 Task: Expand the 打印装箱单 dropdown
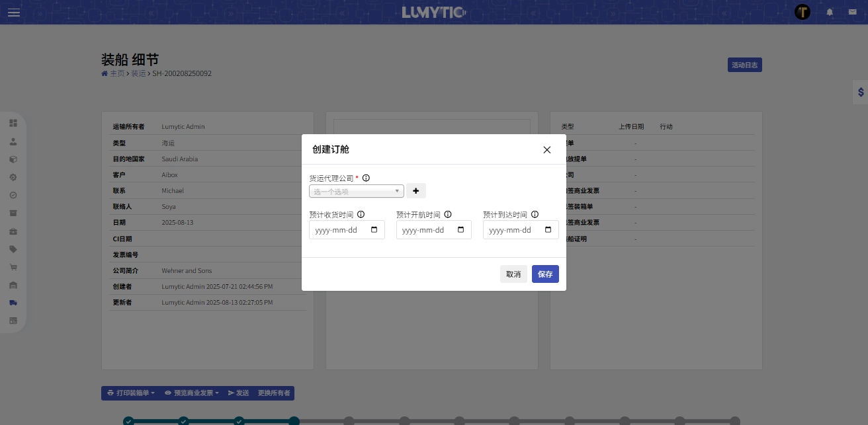[130, 393]
